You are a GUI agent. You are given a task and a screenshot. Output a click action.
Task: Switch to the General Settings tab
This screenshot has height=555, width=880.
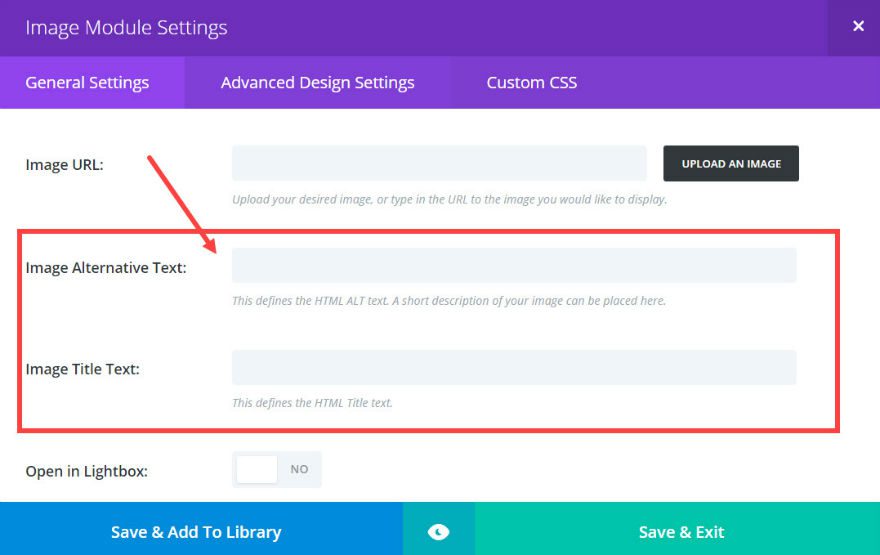click(x=87, y=83)
